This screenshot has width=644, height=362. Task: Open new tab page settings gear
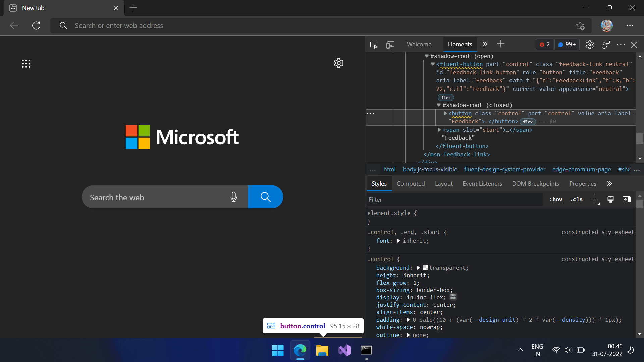pos(339,63)
